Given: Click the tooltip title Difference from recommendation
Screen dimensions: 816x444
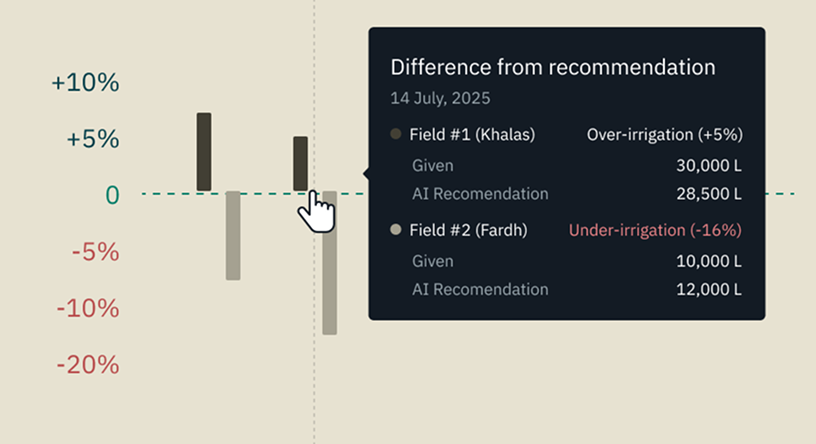Looking at the screenshot, I should [552, 67].
